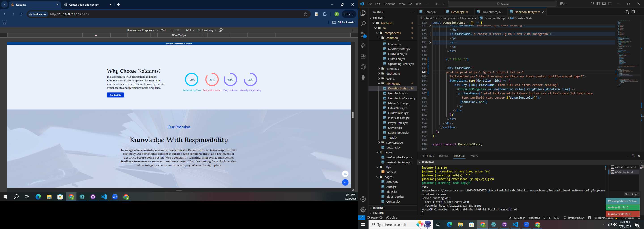This screenshot has width=644, height=229.
Task: Click the remote window indicator in status bar
Action: coord(362,218)
